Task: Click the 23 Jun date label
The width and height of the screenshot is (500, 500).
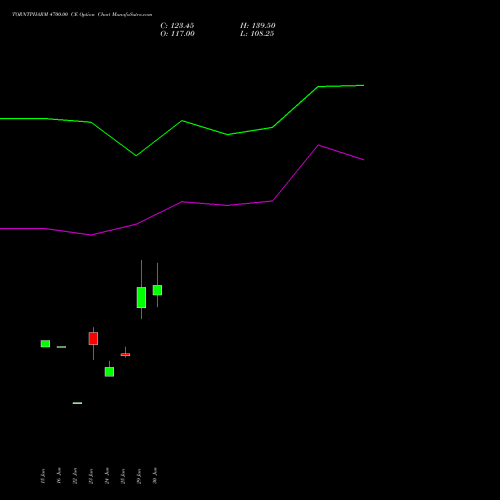Action: [91, 476]
